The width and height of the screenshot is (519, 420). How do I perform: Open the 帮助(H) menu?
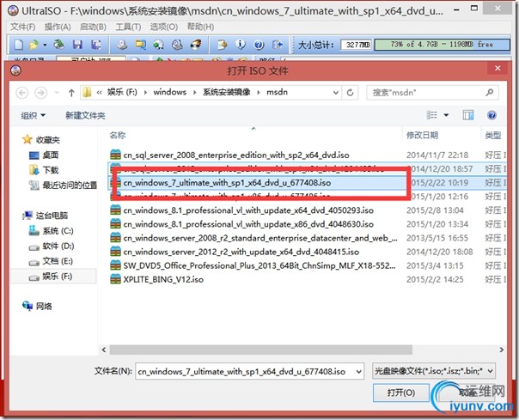(200, 27)
